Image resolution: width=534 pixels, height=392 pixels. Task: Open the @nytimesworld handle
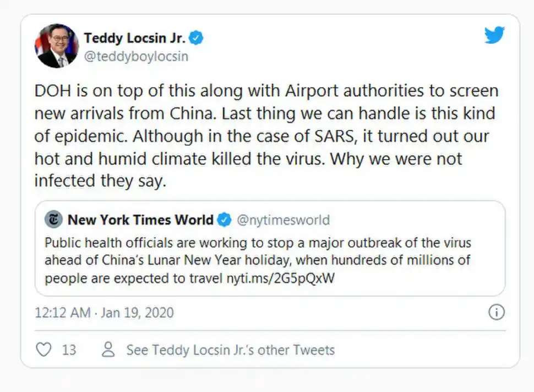point(283,220)
